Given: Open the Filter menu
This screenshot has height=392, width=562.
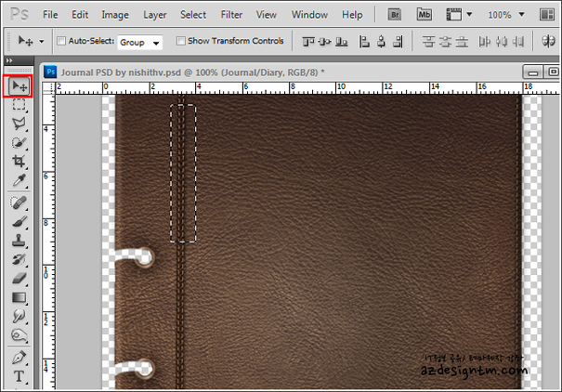Looking at the screenshot, I should coord(231,15).
